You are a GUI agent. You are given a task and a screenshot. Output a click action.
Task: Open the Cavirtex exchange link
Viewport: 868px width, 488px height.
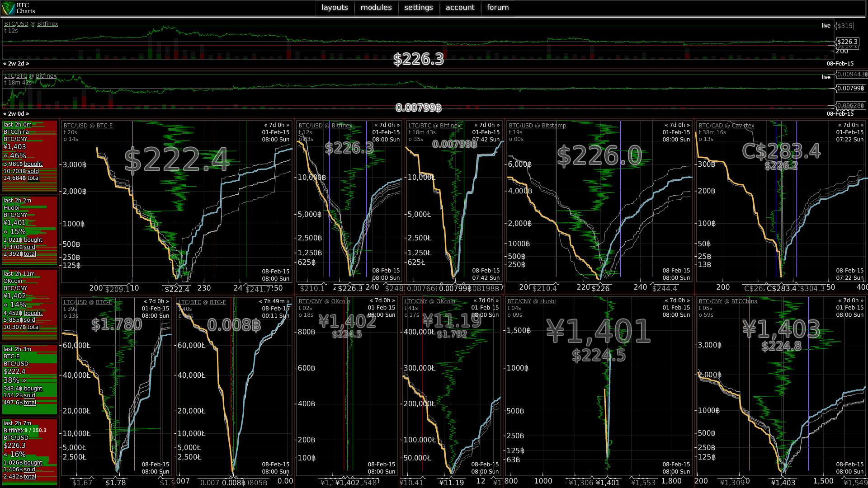pos(743,126)
